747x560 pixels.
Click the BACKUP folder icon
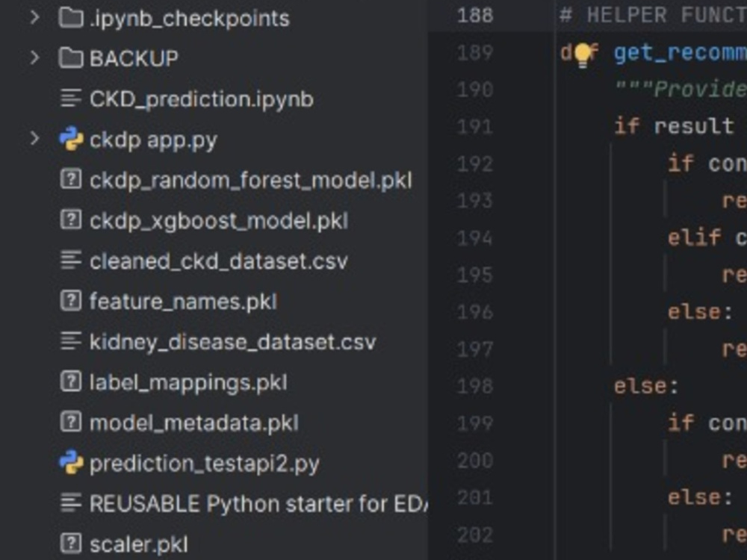[71, 58]
